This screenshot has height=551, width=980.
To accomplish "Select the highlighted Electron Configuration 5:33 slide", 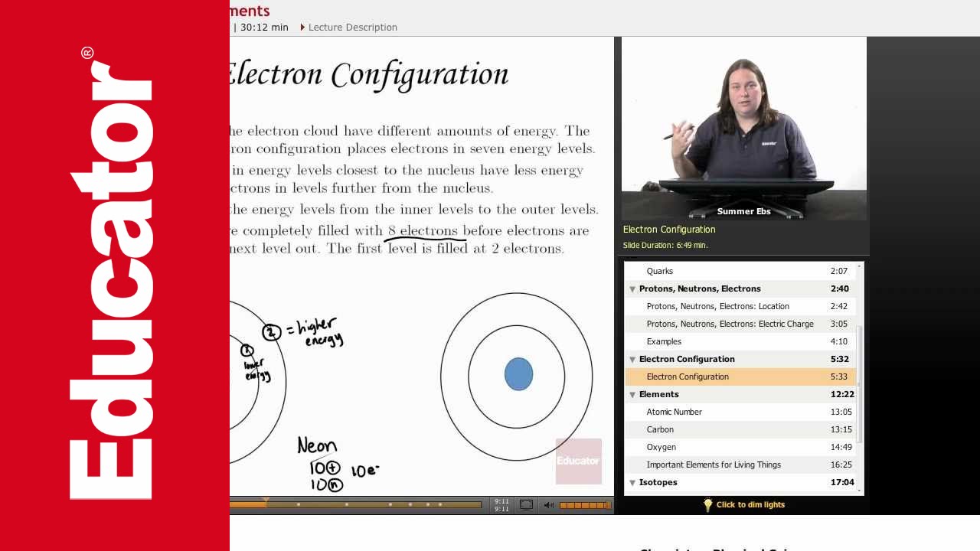I will point(741,377).
